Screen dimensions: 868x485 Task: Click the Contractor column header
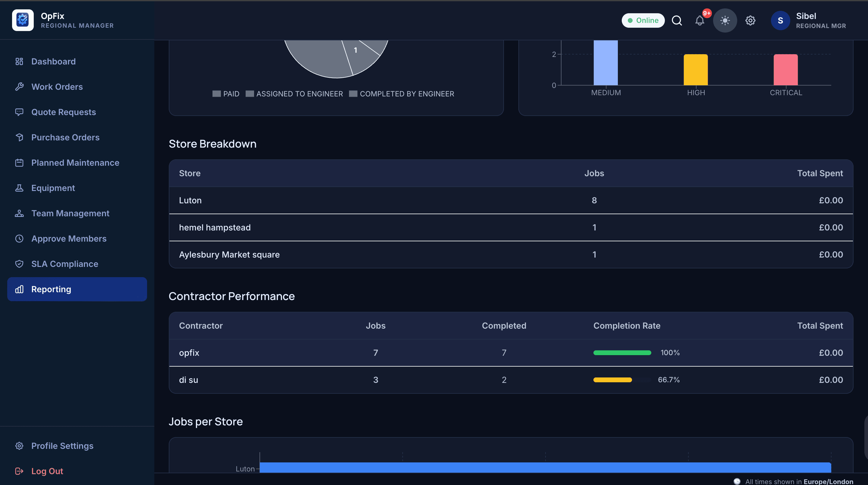point(201,326)
